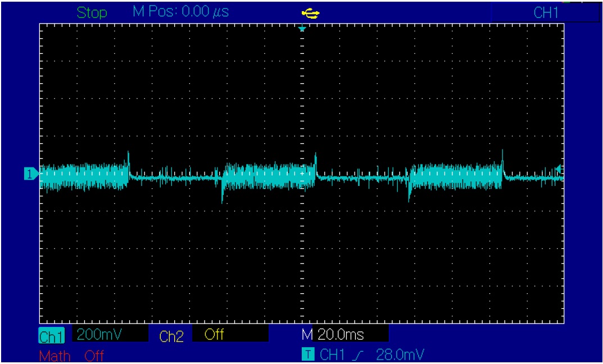Select the Ch2 channel label

click(171, 336)
